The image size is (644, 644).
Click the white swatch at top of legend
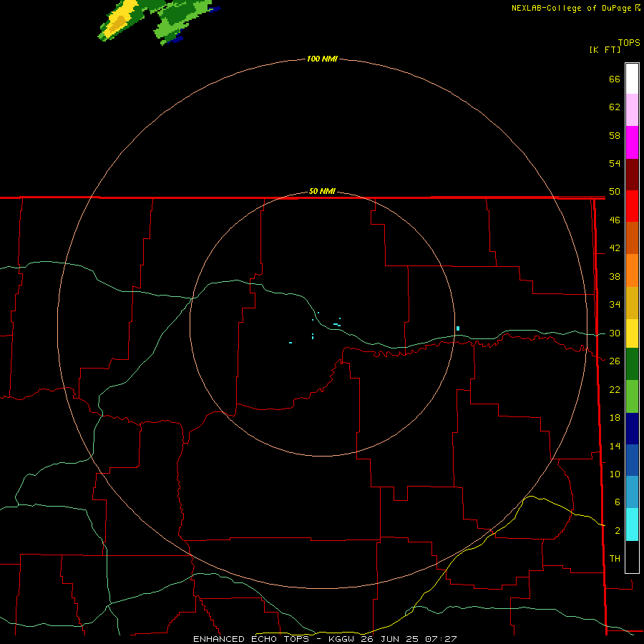632,79
